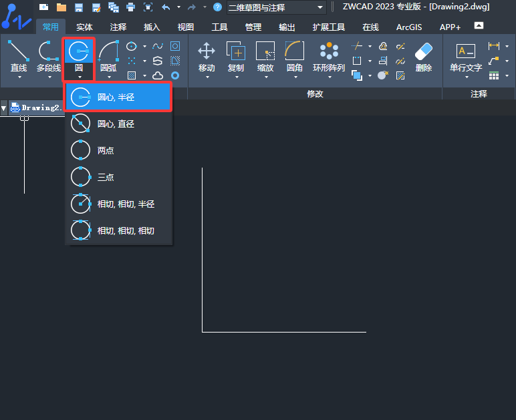Choose 三点 three-point circle option
516x420 pixels.
pyautogui.click(x=119, y=177)
